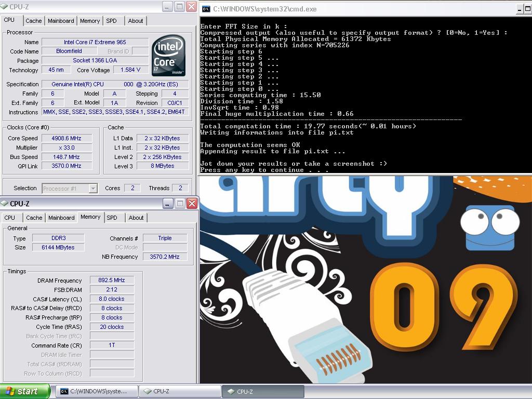The height and width of the screenshot is (399, 532).
Task: Click the Channels # value 'Triple'
Action: [x=165, y=238]
